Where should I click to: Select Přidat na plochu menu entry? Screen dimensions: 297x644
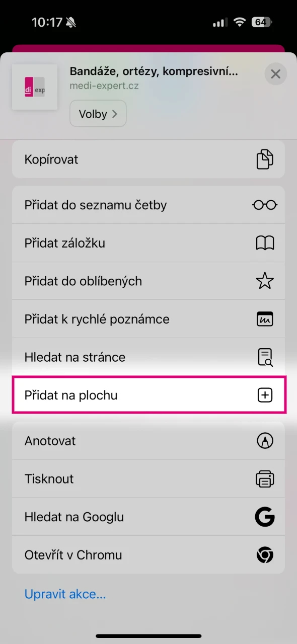(148, 395)
